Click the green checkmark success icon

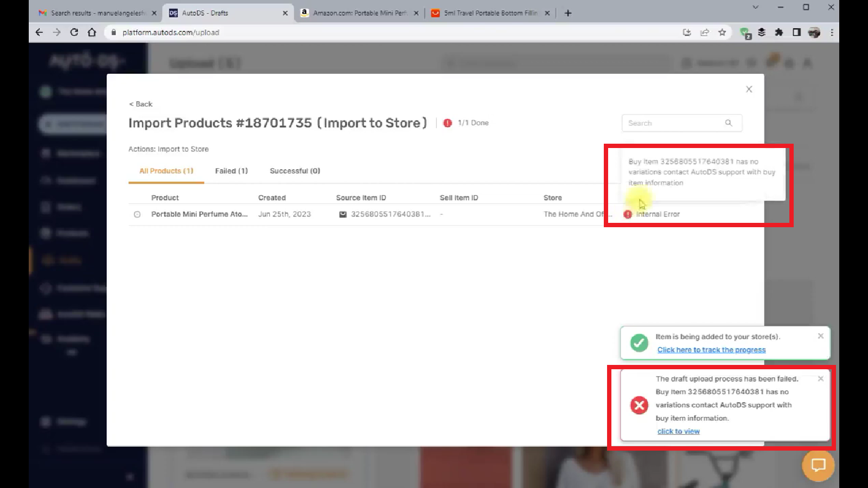click(639, 343)
